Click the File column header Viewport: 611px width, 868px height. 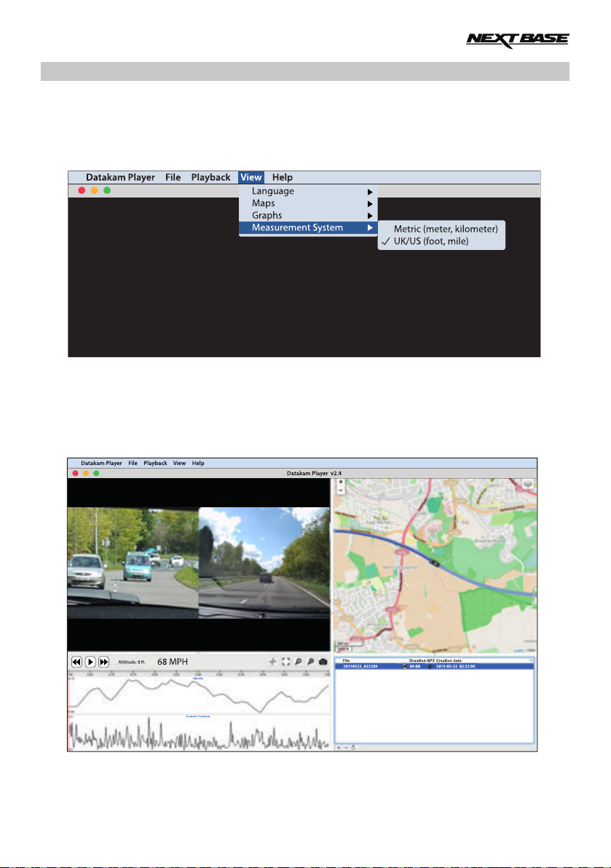346,660
